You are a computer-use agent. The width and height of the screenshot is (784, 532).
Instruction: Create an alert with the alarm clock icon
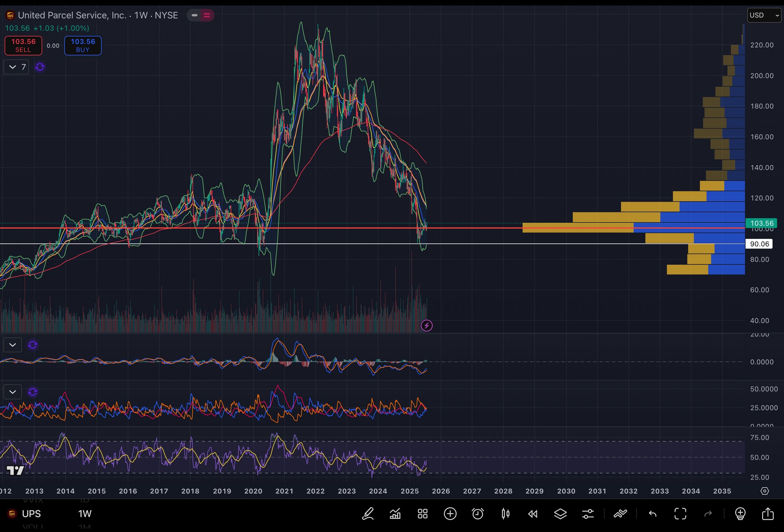pos(478,514)
